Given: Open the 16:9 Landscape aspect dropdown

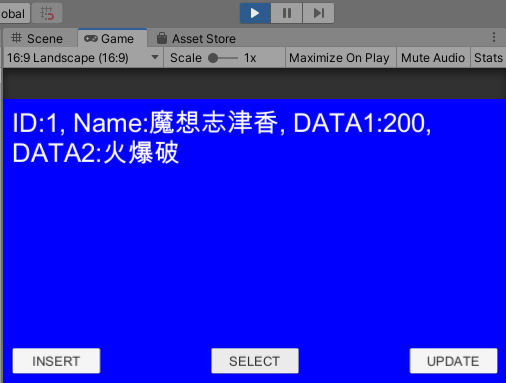Looking at the screenshot, I should 83,58.
